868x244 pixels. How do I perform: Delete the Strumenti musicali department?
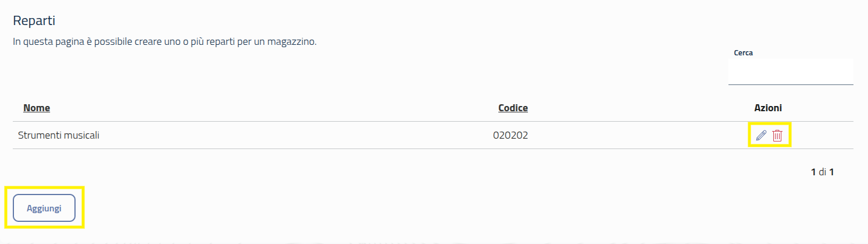(x=777, y=136)
